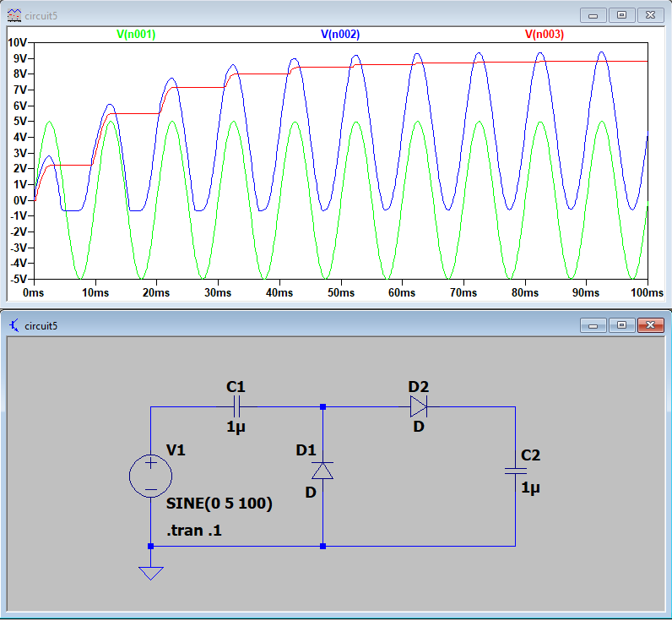Click the 1µ value under C1
The height and width of the screenshot is (621, 672).
tap(236, 428)
